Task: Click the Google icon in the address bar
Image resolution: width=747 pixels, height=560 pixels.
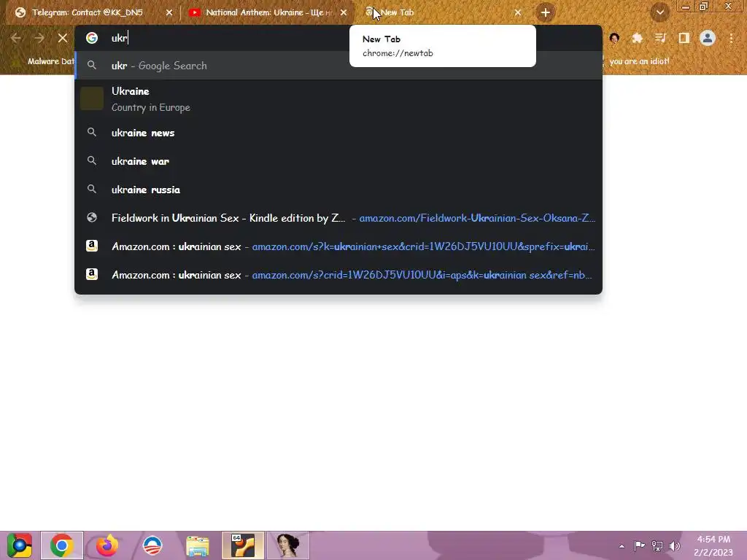Action: pos(92,38)
